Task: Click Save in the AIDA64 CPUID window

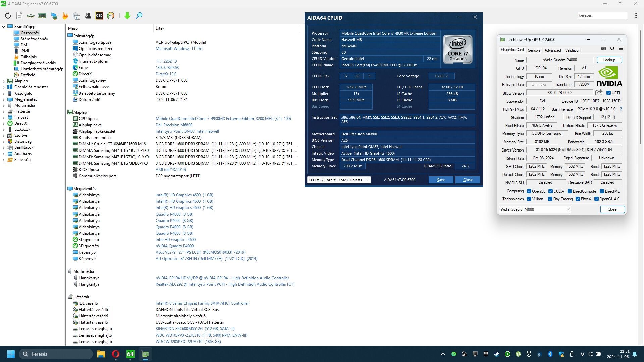Action: pyautogui.click(x=441, y=180)
